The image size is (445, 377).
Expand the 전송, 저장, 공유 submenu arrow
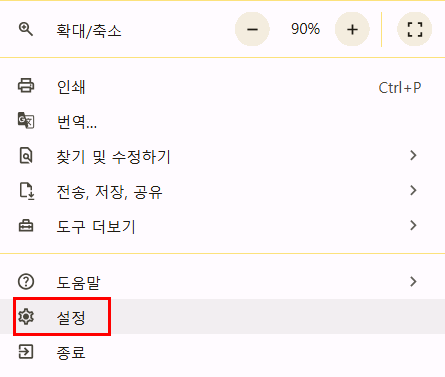413,190
